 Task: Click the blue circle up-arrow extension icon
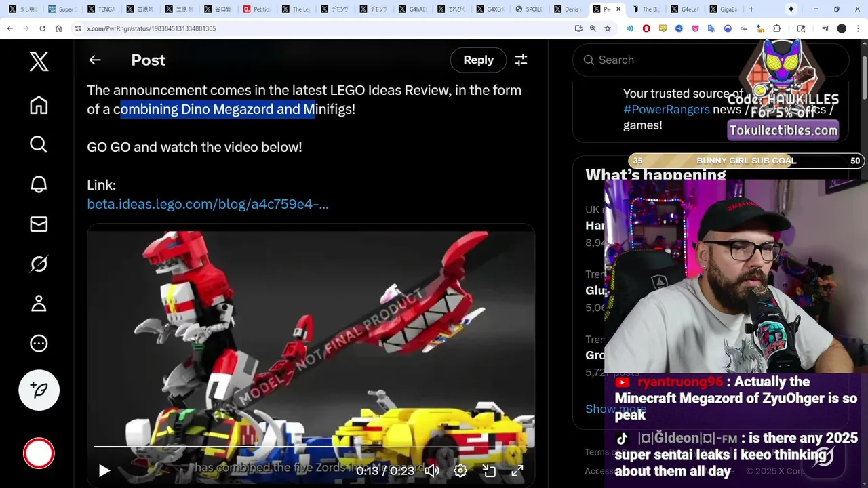pos(728,28)
